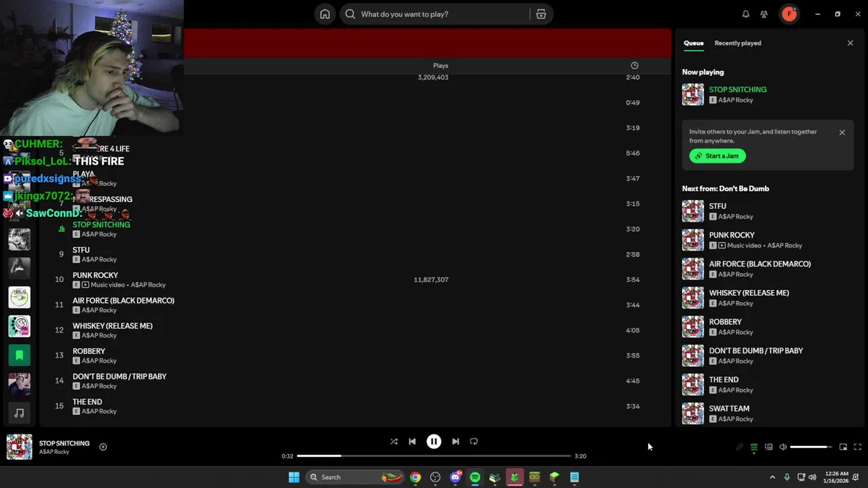Switch to the Recently played tab

point(738,43)
